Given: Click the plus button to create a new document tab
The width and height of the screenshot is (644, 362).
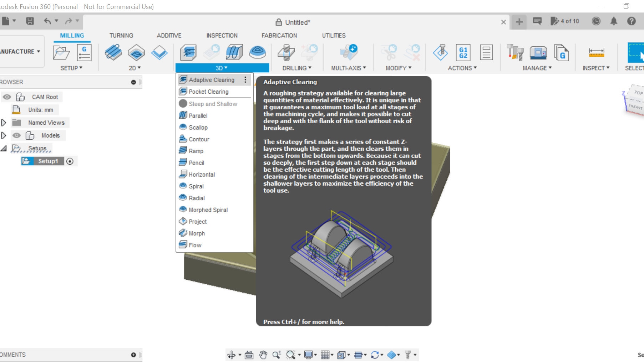Looking at the screenshot, I should 519,22.
